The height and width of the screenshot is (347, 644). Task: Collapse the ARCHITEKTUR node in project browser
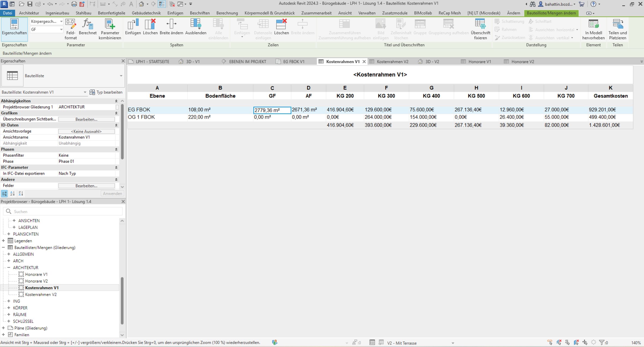pos(9,268)
